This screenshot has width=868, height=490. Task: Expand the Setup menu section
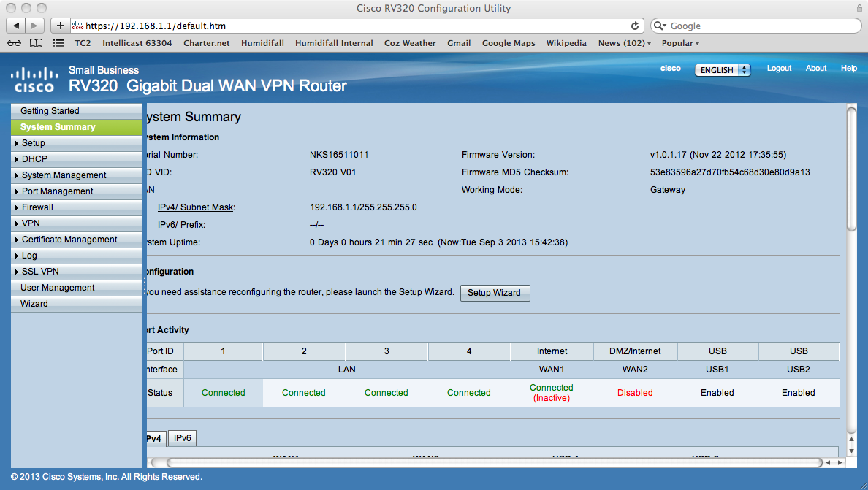pyautogui.click(x=77, y=142)
